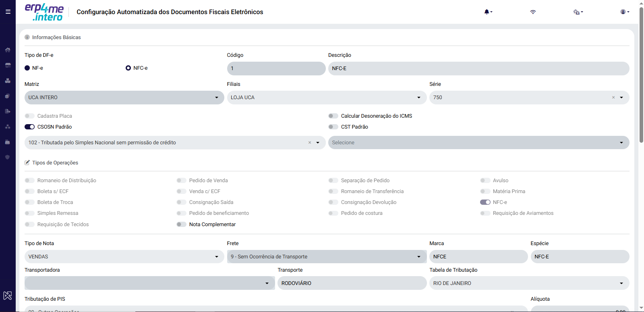
Task: Enable Calcular Desoneração do ICMS
Action: click(x=333, y=116)
